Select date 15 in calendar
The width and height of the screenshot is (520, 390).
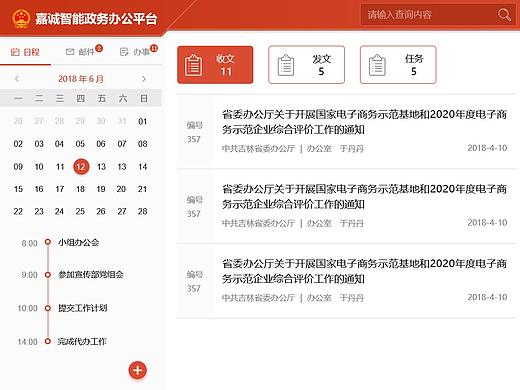coord(18,189)
